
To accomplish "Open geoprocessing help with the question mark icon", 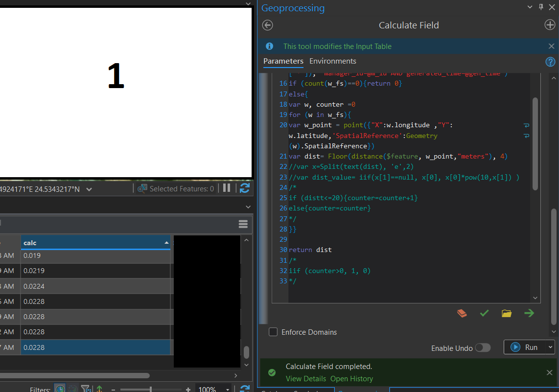I will tap(550, 62).
